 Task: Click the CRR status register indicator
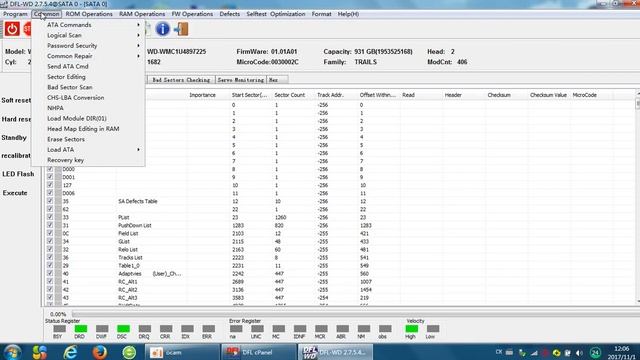[x=166, y=329]
